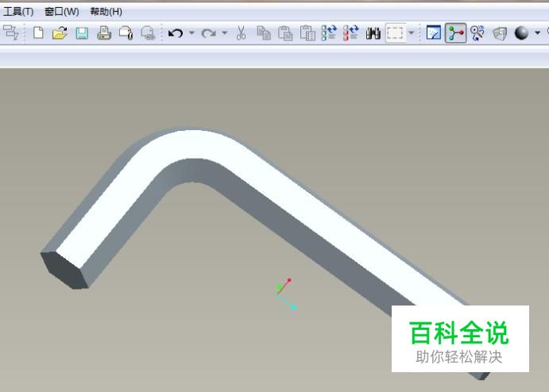This screenshot has width=549, height=392.
Task: Click the view appearance box icon
Action: 500,33
